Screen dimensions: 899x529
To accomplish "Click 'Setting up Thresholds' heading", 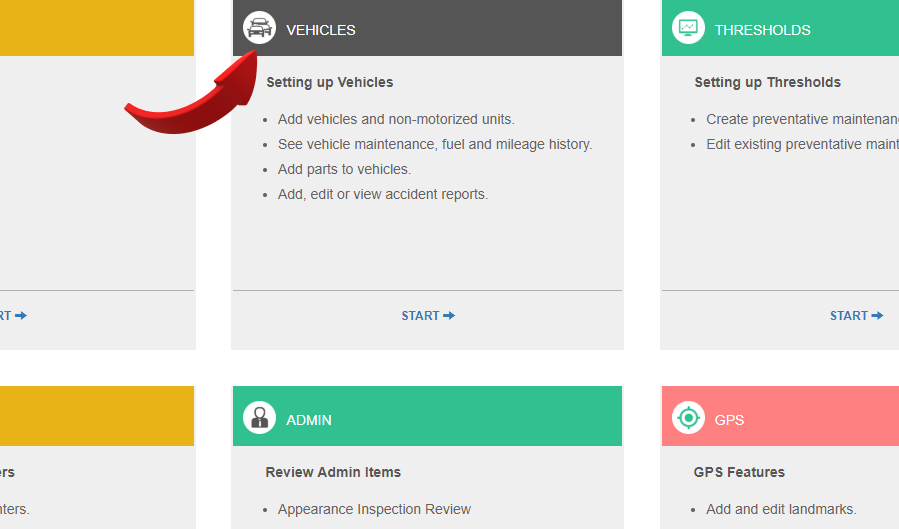I will (768, 83).
